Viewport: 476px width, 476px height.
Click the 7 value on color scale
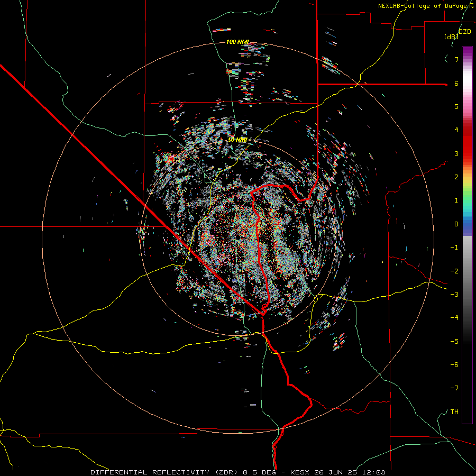click(x=456, y=59)
